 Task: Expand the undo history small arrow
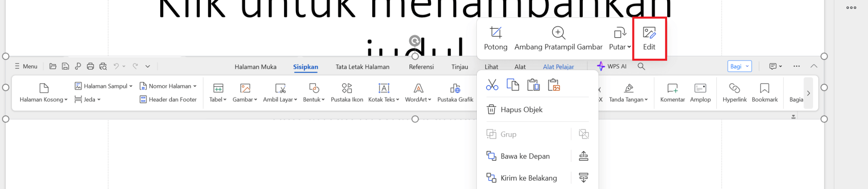coord(124,66)
